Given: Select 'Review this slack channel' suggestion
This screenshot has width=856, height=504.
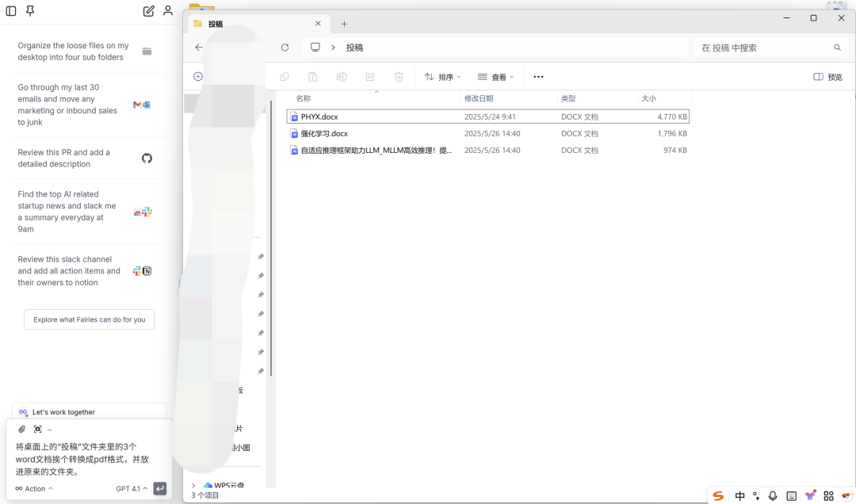Looking at the screenshot, I should [x=89, y=271].
